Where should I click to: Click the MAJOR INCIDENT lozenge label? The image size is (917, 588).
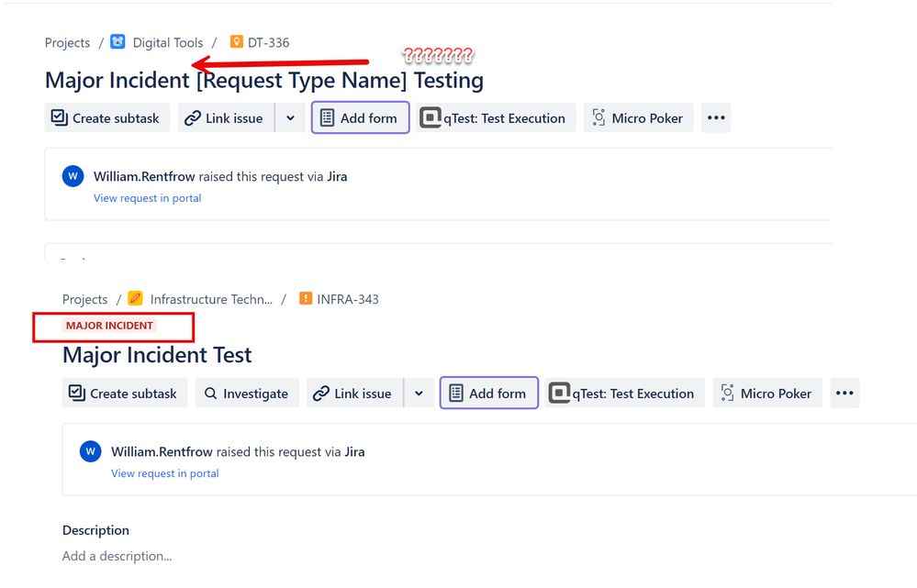109,326
